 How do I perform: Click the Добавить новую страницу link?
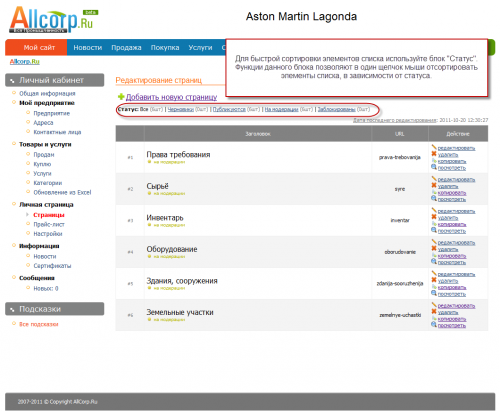click(171, 97)
